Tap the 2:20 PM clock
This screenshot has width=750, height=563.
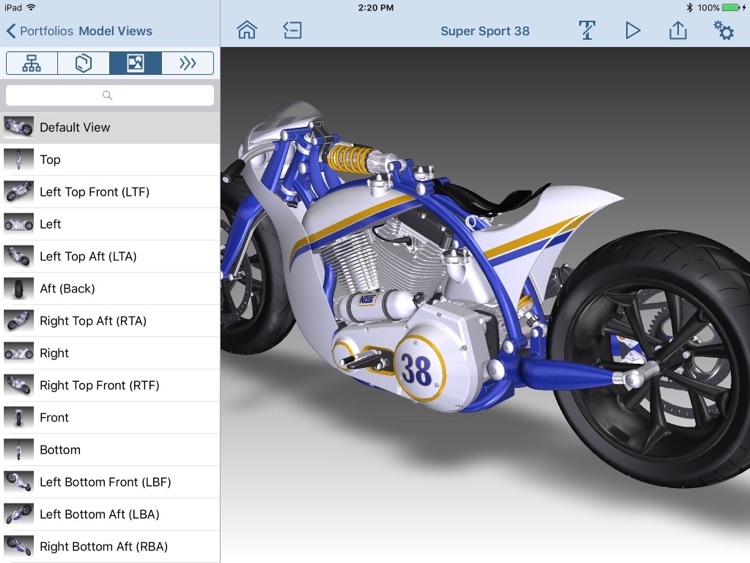click(x=376, y=8)
